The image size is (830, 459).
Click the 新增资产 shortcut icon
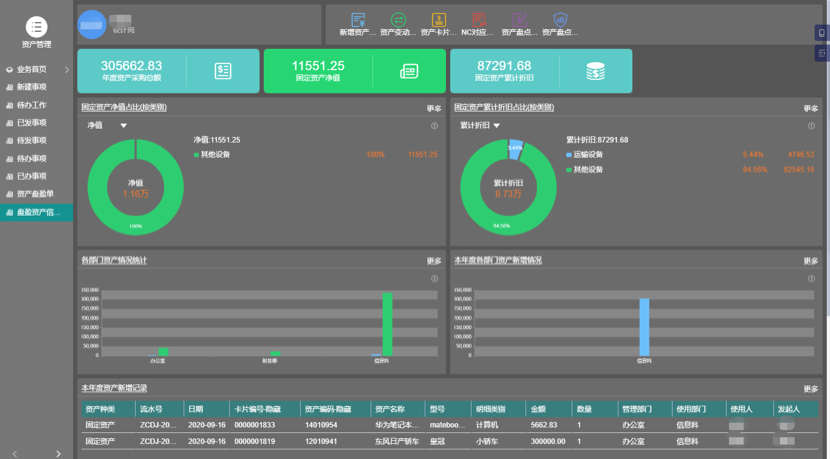[358, 20]
